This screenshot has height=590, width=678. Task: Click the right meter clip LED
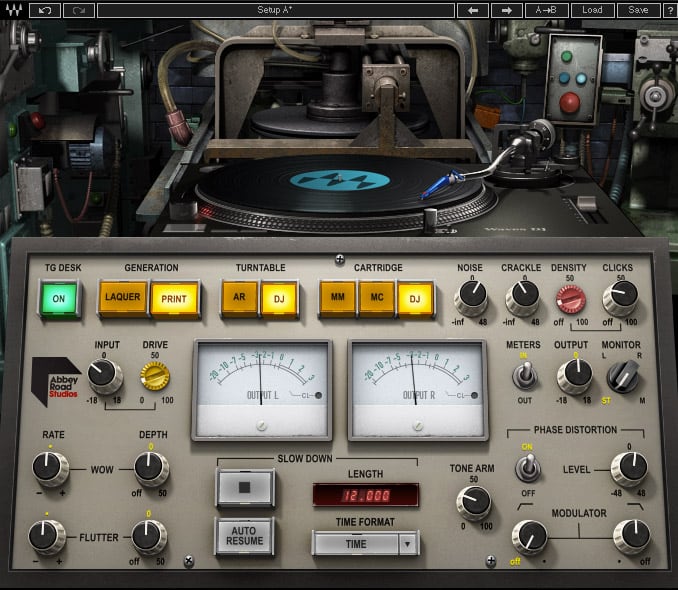click(x=474, y=395)
